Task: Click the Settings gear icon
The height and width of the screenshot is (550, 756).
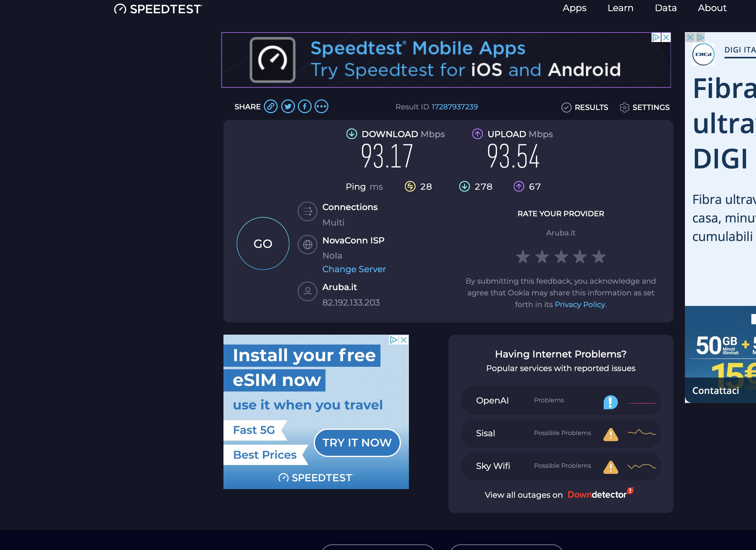Action: (x=624, y=107)
